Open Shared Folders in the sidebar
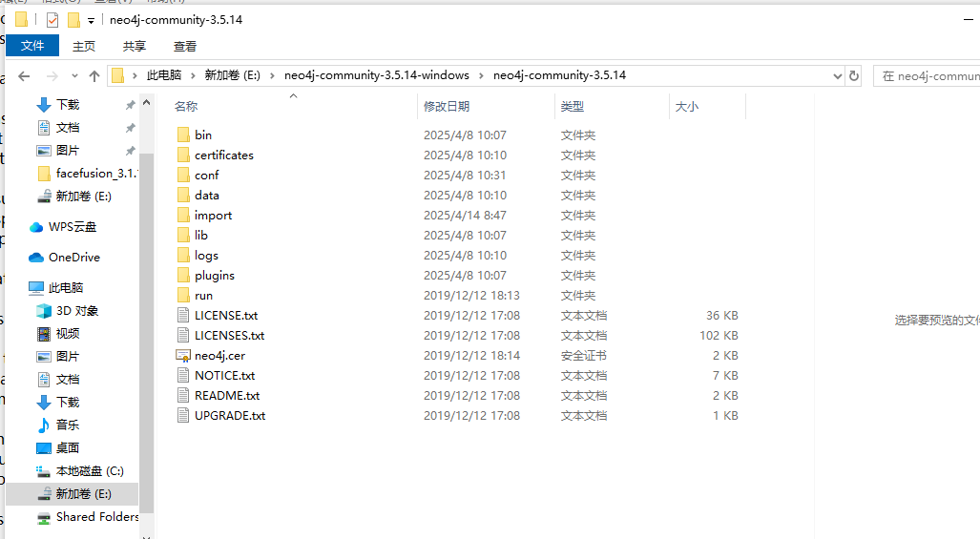The width and height of the screenshot is (980, 539). (x=97, y=517)
